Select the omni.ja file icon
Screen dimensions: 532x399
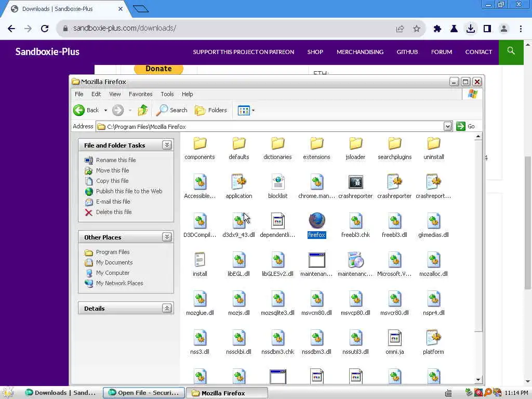point(395,338)
